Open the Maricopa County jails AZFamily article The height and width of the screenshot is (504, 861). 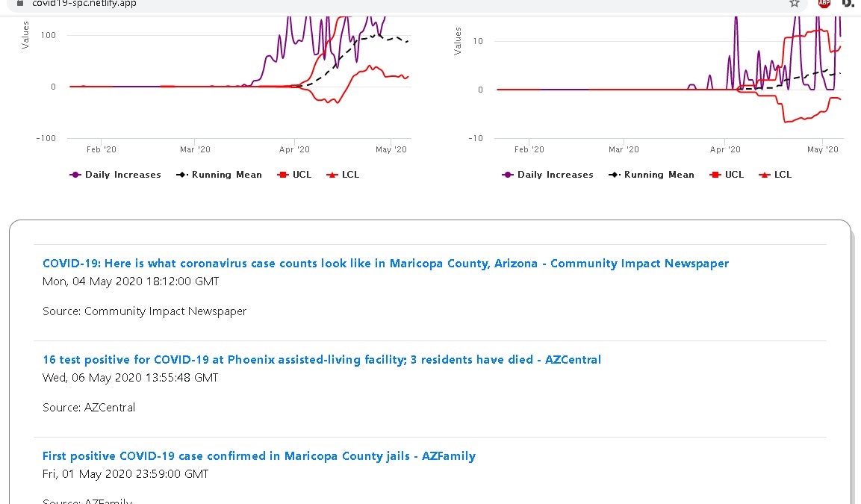258,455
